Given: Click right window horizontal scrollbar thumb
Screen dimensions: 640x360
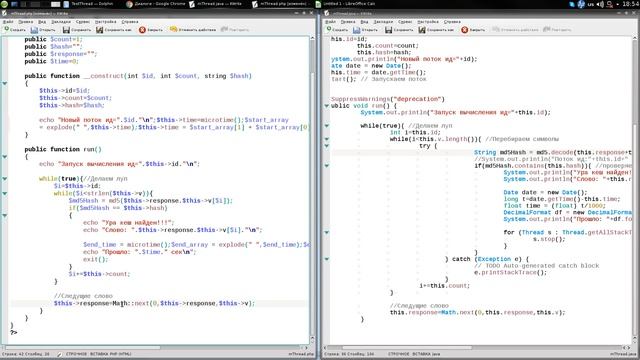Looking at the screenshot, I should coord(407,347).
